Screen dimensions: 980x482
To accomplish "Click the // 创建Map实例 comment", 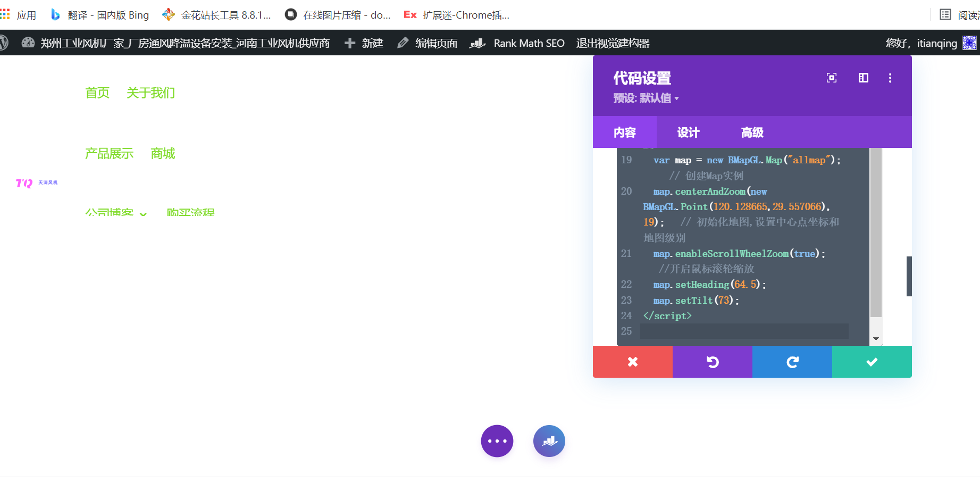I will click(x=706, y=176).
